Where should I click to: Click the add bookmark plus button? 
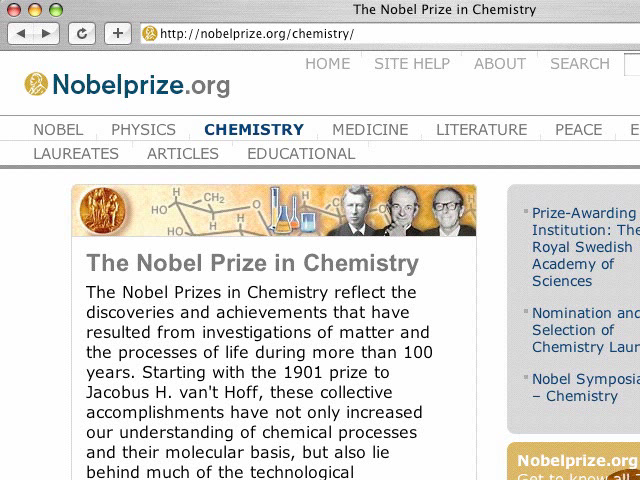click(x=117, y=34)
